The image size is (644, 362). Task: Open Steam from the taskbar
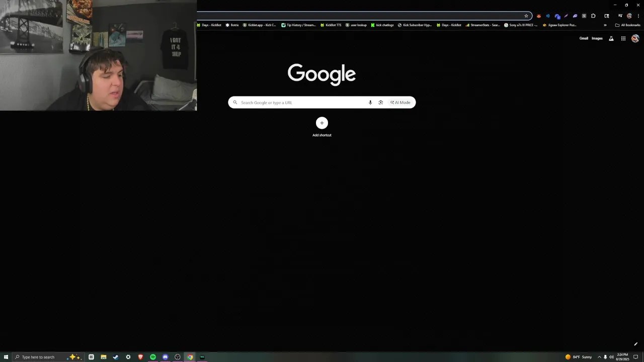pyautogui.click(x=116, y=357)
